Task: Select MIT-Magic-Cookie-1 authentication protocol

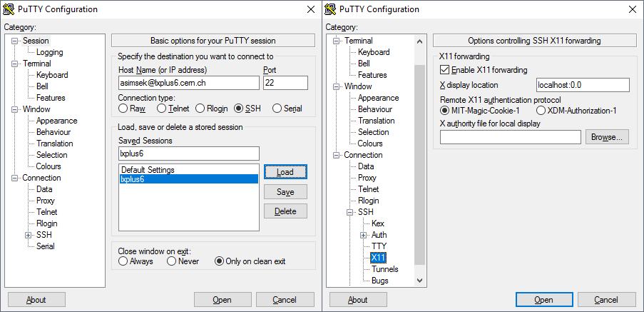Action: point(444,111)
